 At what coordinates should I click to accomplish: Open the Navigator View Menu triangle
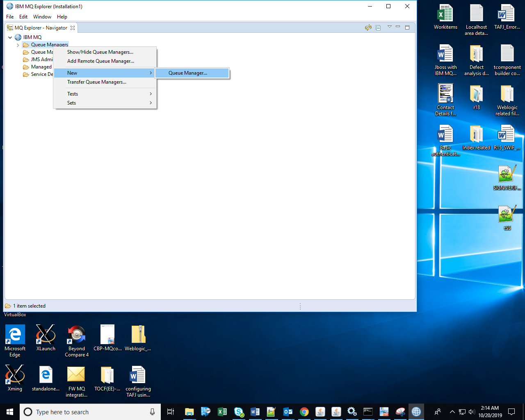point(389,27)
